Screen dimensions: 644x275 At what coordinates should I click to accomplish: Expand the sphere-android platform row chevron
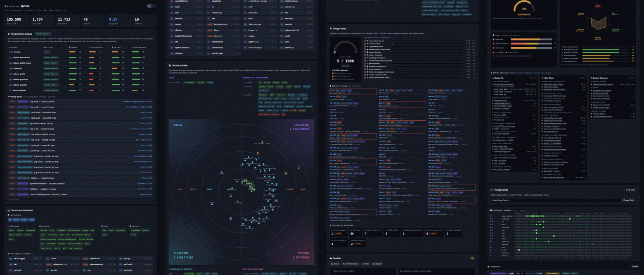coord(636,273)
